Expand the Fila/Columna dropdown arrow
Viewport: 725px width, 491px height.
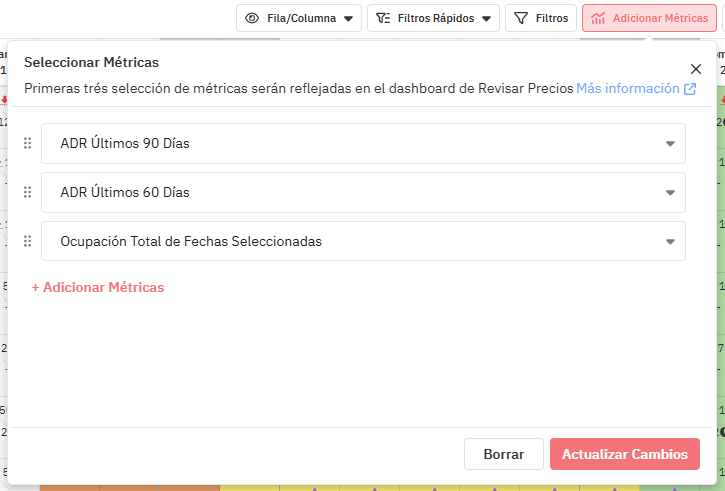coord(348,18)
